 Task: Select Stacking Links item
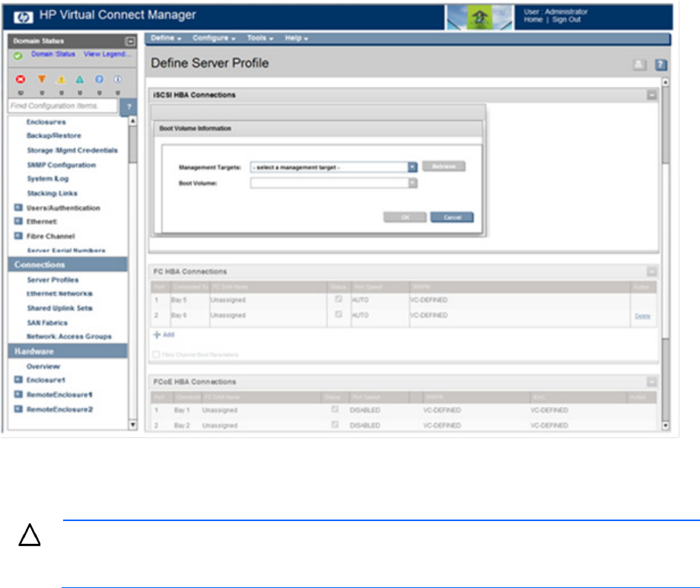point(52,193)
